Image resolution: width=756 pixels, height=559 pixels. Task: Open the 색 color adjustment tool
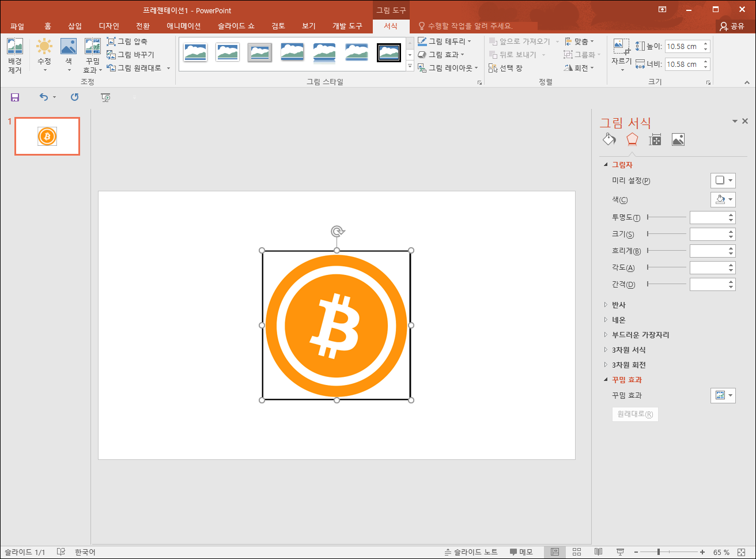tap(69, 56)
